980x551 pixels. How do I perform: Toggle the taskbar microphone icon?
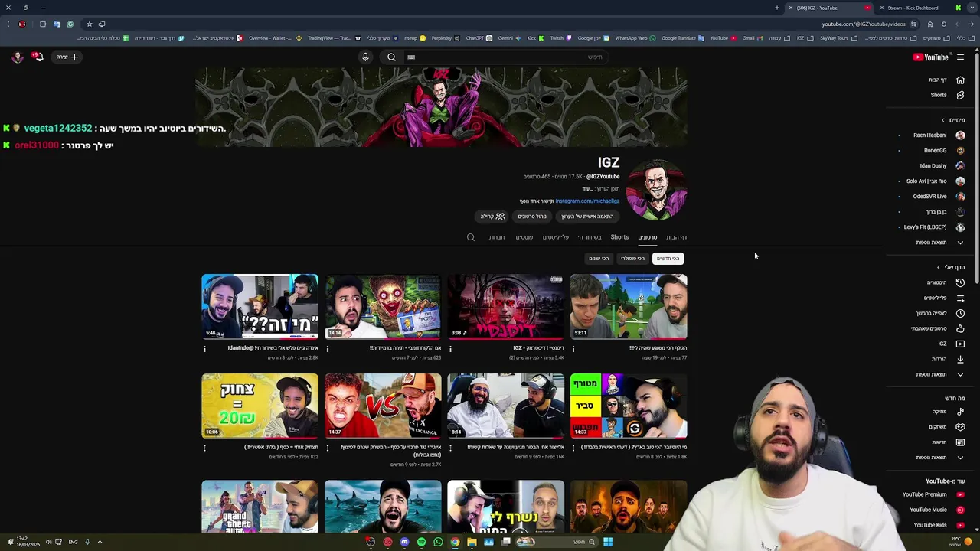(x=87, y=542)
